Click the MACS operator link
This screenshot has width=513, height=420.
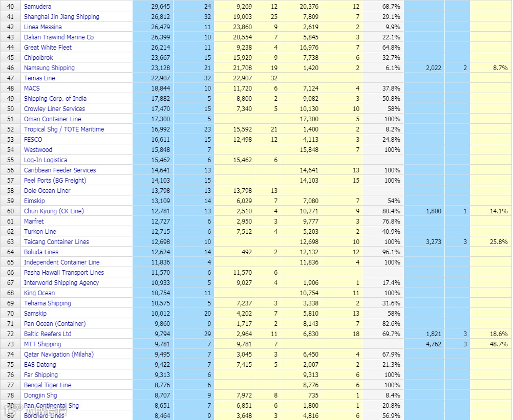[x=32, y=89]
